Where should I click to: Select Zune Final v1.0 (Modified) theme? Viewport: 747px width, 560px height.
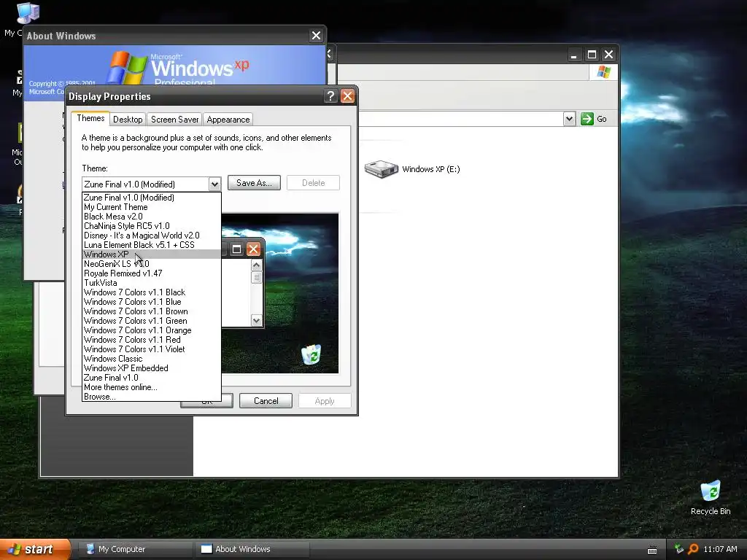[152, 198]
